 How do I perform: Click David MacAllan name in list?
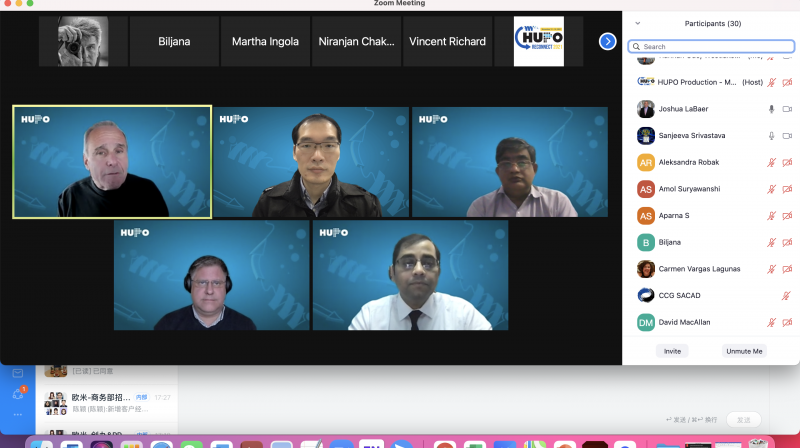coord(684,322)
